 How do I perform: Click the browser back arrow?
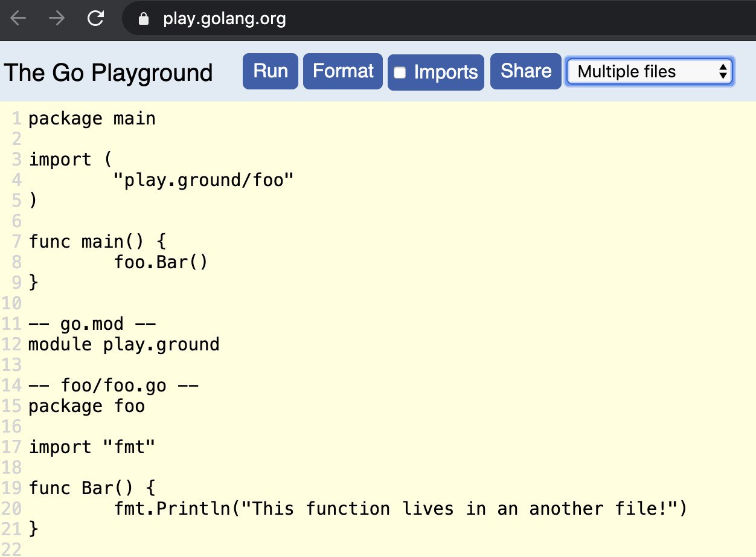(18, 19)
